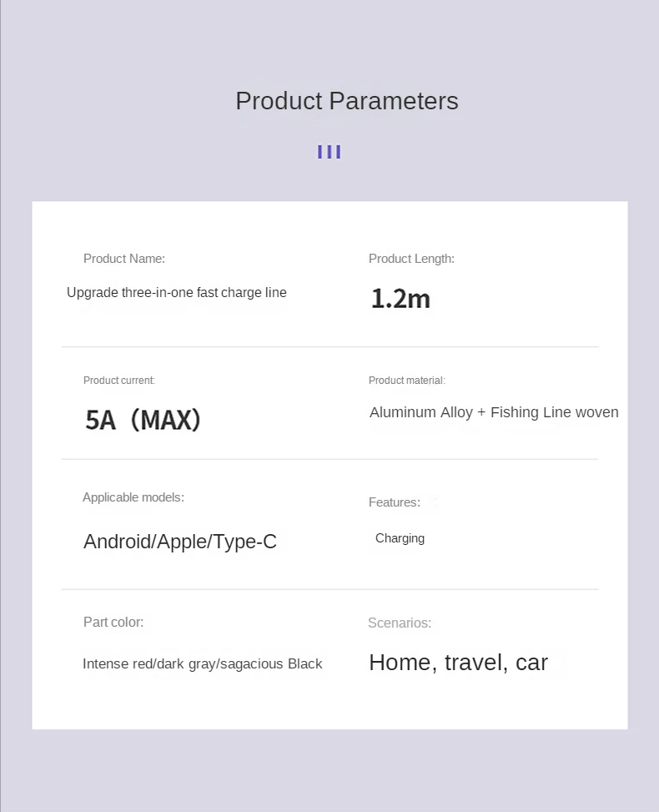Select the Product Name label
Image resolution: width=659 pixels, height=812 pixels.
coord(124,259)
